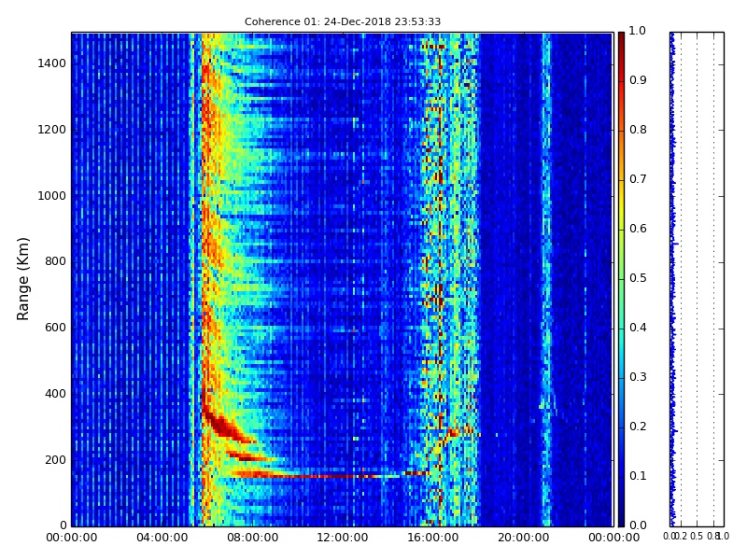Click the colorbar label 0.8

click(x=638, y=130)
